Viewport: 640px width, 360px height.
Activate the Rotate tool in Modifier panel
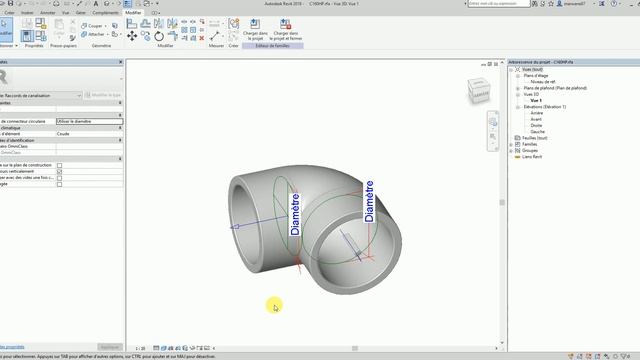click(159, 36)
